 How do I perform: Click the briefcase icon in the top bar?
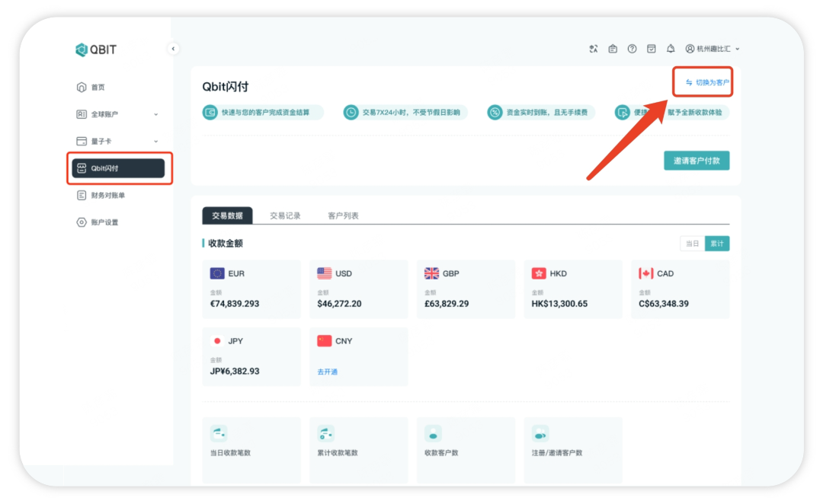pos(613,49)
